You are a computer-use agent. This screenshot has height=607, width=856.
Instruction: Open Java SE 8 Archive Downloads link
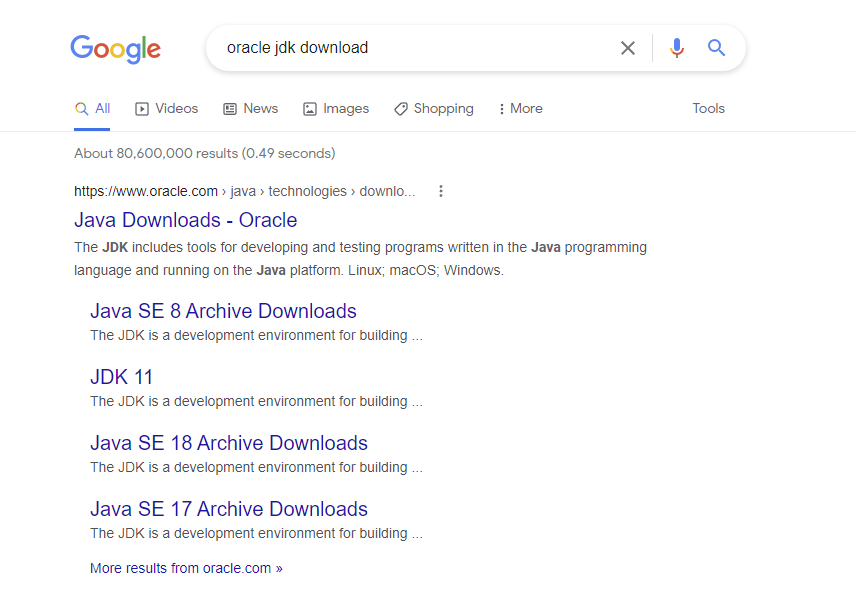coord(223,311)
